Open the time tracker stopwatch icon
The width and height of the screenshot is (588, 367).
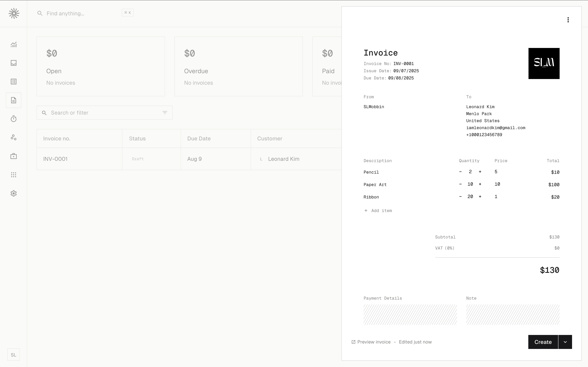click(x=14, y=119)
